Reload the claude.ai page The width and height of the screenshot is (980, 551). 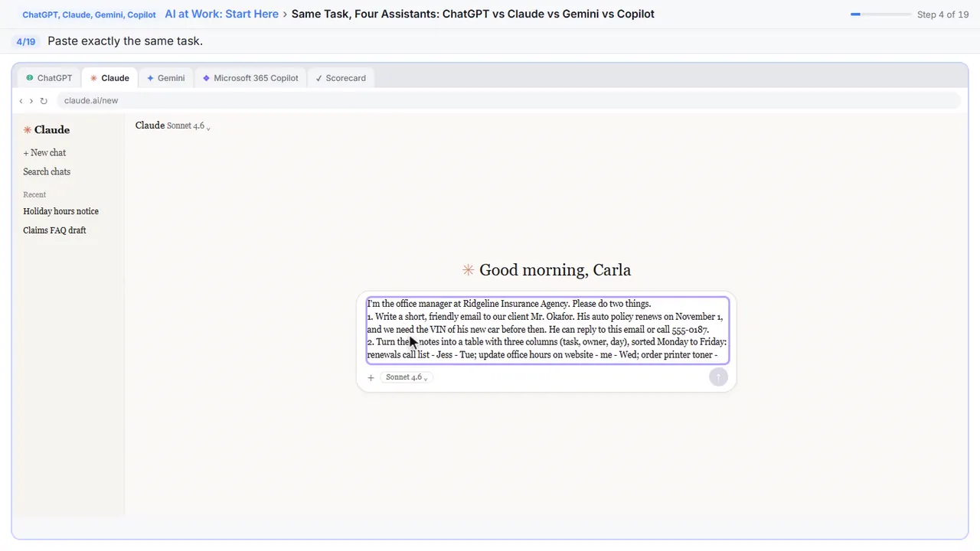click(x=44, y=101)
